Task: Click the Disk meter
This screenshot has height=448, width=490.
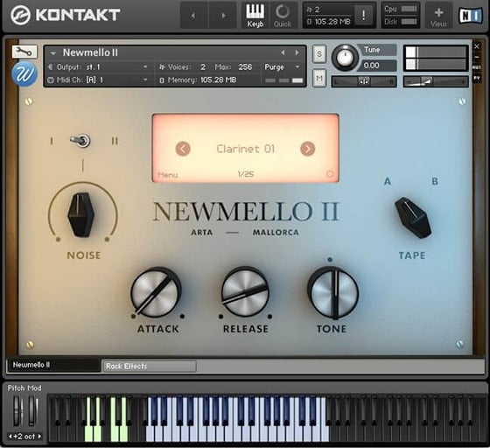Action: [x=409, y=22]
